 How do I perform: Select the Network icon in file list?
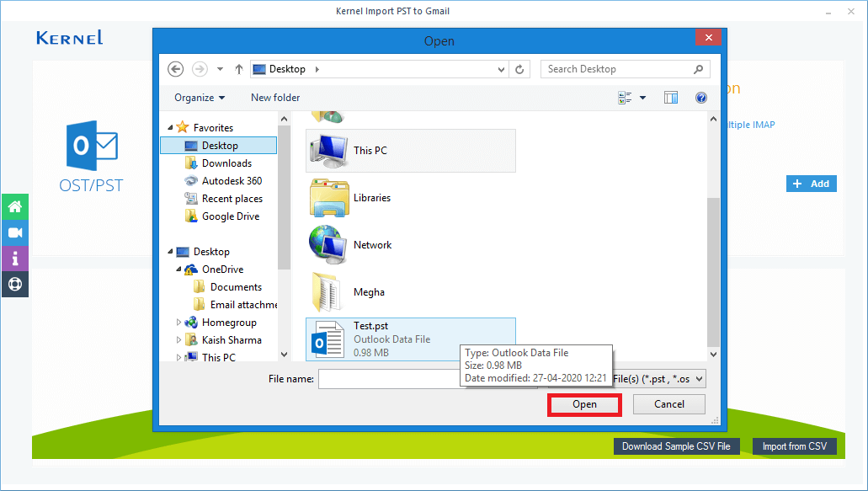tap(329, 245)
